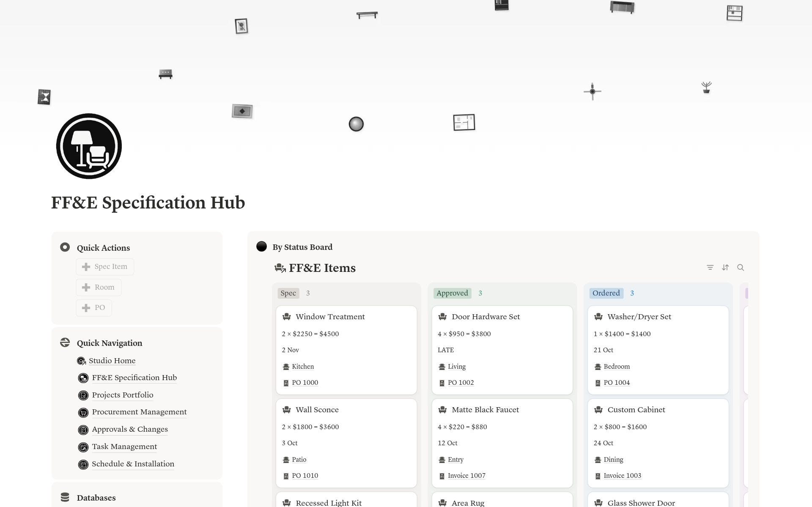This screenshot has height=507, width=812.
Task: Click the filter icon above the board
Action: click(710, 267)
